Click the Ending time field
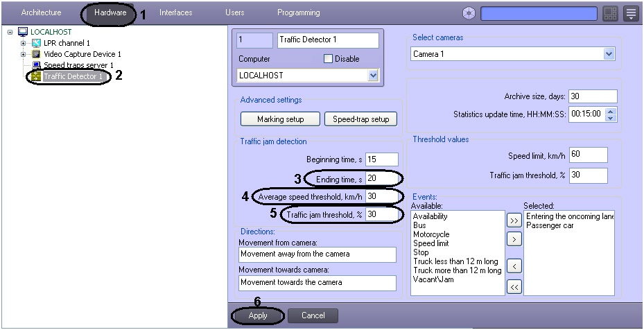The height and width of the screenshot is (330, 644). 381,178
